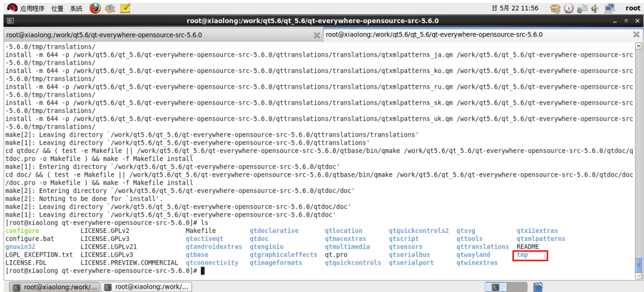Switch to the active workspace with terminal
644x292 pixels.
[x=496, y=287]
